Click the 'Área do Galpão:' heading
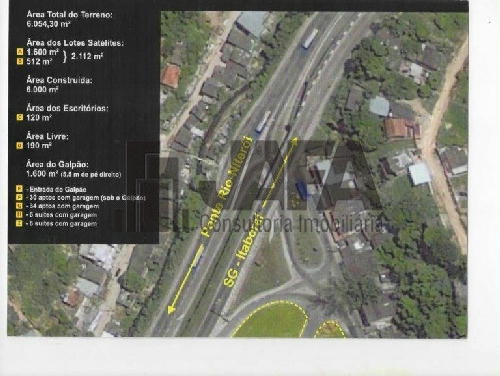This screenshot has height=376, width=500. [57, 164]
